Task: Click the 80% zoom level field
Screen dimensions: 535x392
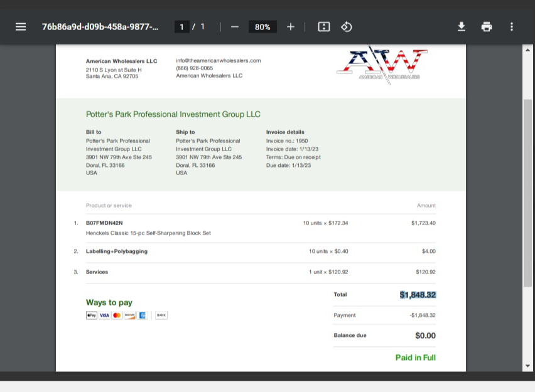Action: pyautogui.click(x=262, y=26)
